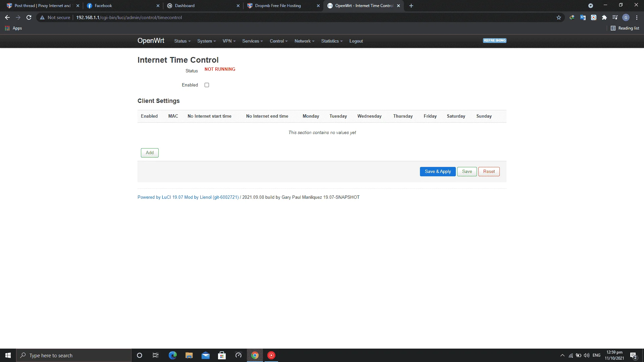Click the Google Translate extension icon
This screenshot has width=644, height=362.
pyautogui.click(x=583, y=17)
